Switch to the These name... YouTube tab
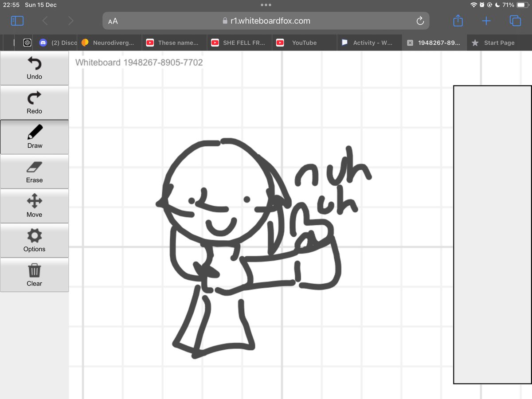This screenshot has width=532, height=399. (x=175, y=43)
